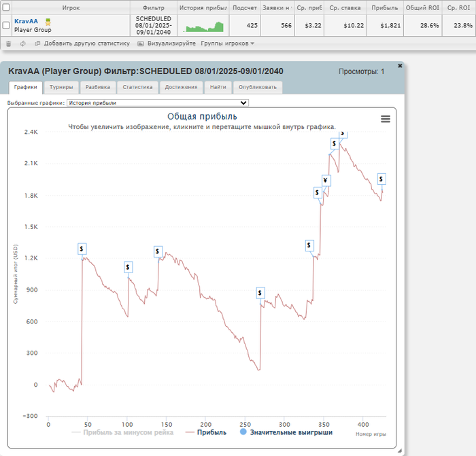Click the gold medal icon next to KravAA
476x456 pixels.
pos(48,22)
